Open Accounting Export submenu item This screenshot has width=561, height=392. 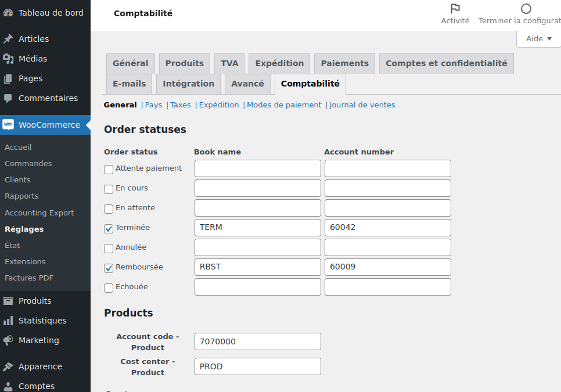point(39,213)
